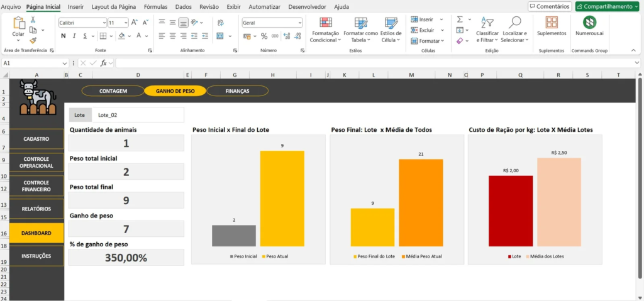Screen dimensions: 644x301
Task: Click the percent style icon
Action: click(x=264, y=36)
